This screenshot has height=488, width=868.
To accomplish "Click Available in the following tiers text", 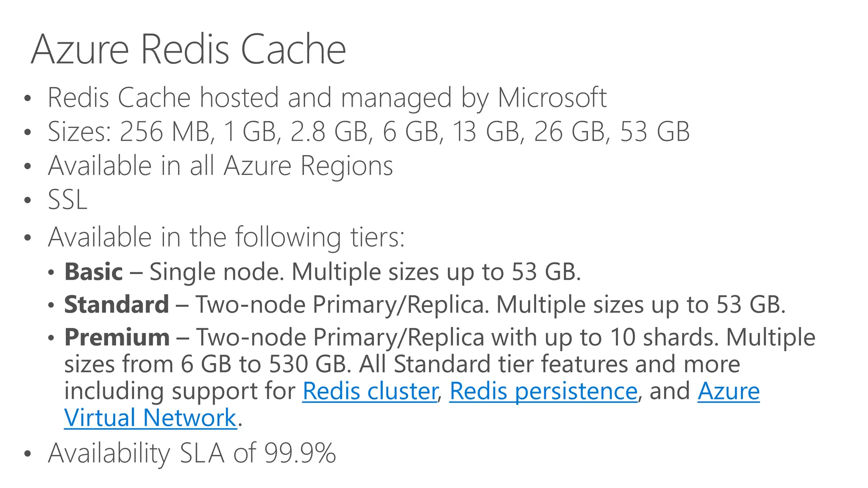I will coord(226,237).
